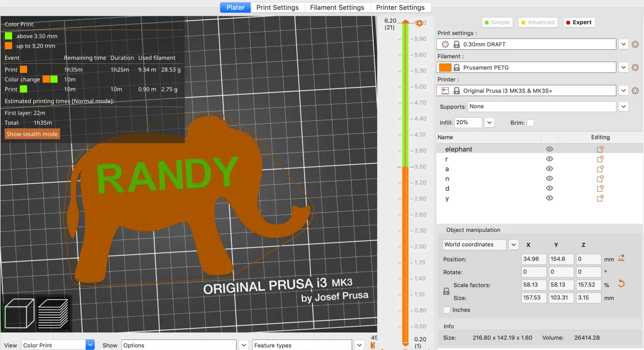Switch to Plater tab
The image size is (644, 350).
pyautogui.click(x=235, y=8)
